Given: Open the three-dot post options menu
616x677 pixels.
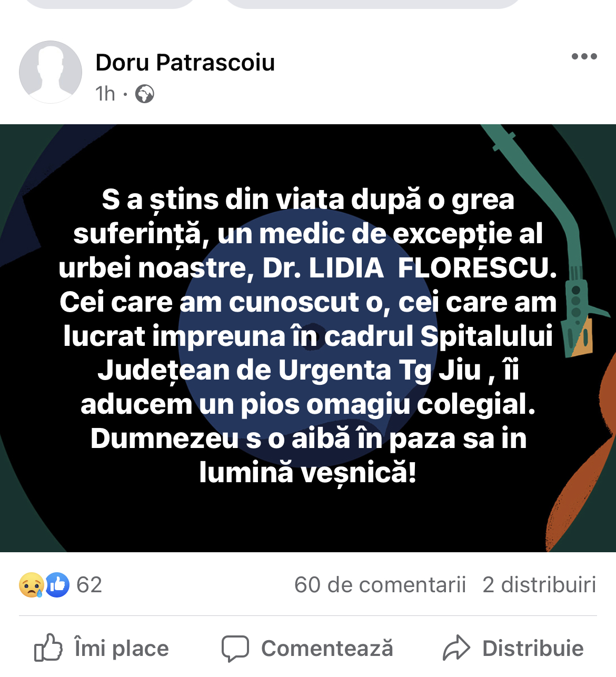Looking at the screenshot, I should click(x=584, y=56).
